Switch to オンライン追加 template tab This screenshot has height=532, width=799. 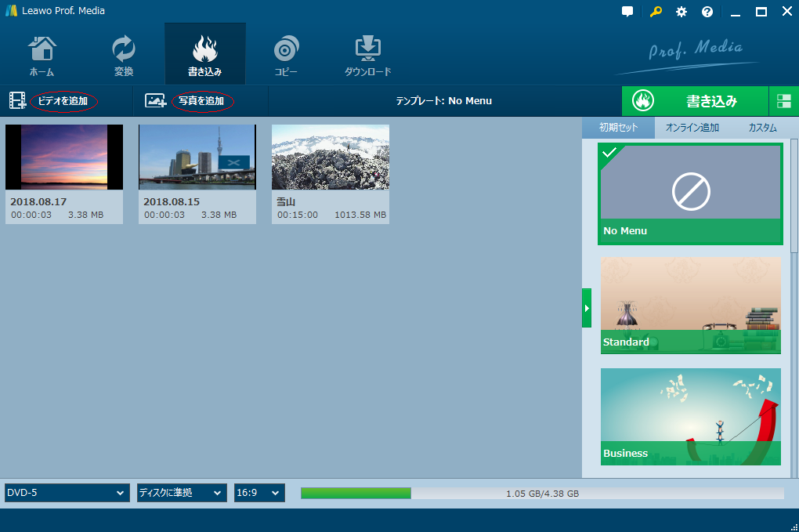pos(692,128)
